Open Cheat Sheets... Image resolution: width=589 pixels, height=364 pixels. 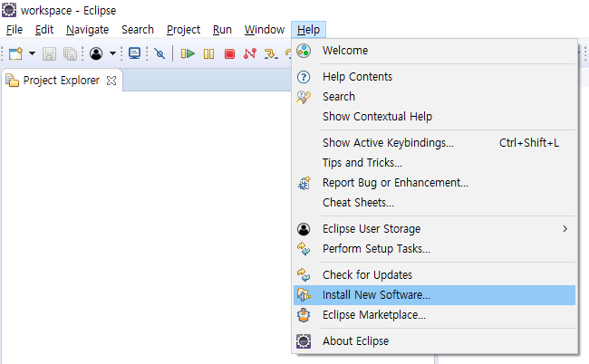[x=434, y=202]
